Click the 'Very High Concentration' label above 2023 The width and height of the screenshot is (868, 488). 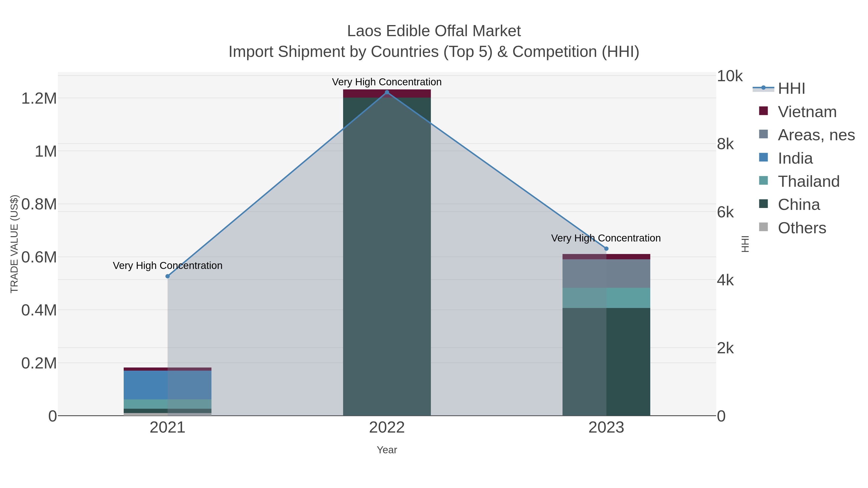[x=606, y=238]
